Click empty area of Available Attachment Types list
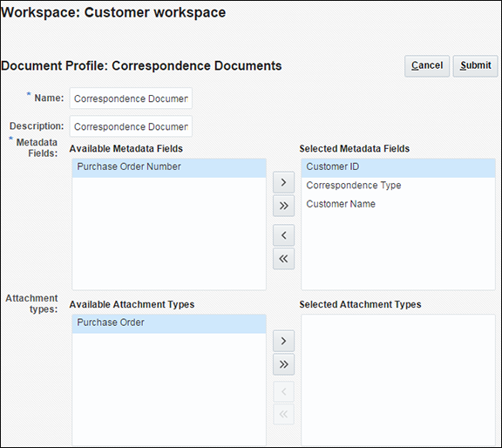 (169, 389)
